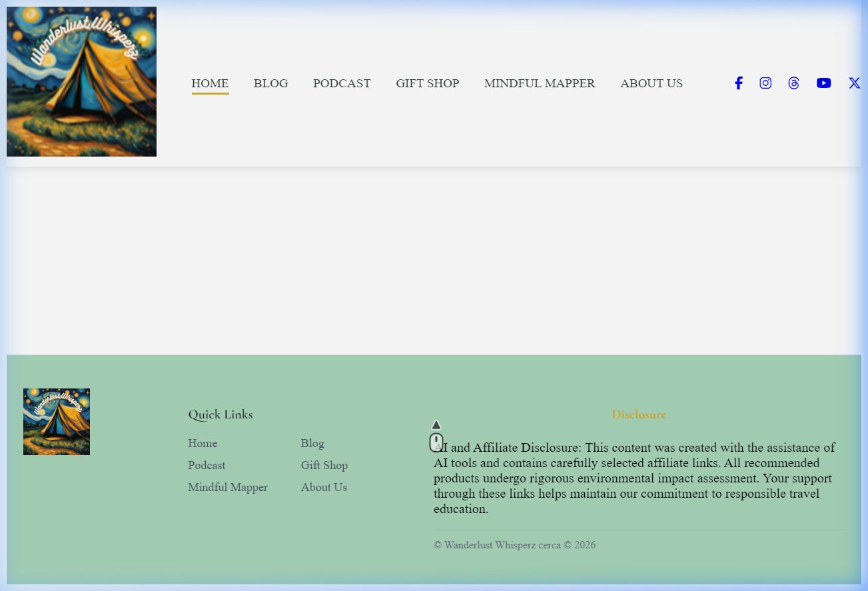Open the X (Twitter) social icon

(x=854, y=83)
